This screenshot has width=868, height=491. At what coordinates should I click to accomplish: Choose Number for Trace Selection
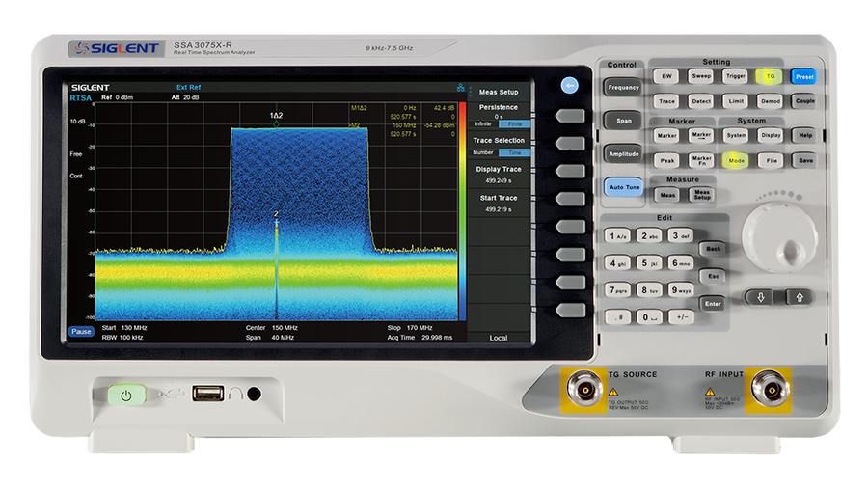(x=483, y=152)
